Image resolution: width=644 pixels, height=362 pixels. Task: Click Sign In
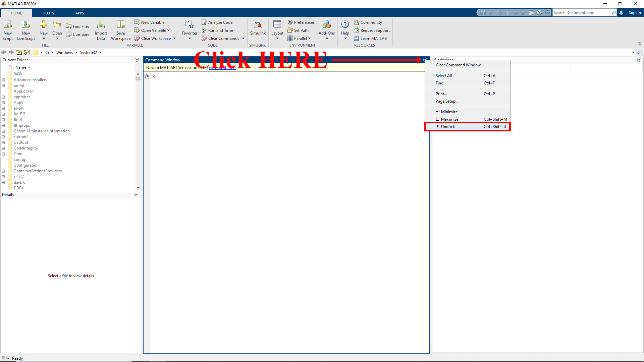pyautogui.click(x=635, y=13)
